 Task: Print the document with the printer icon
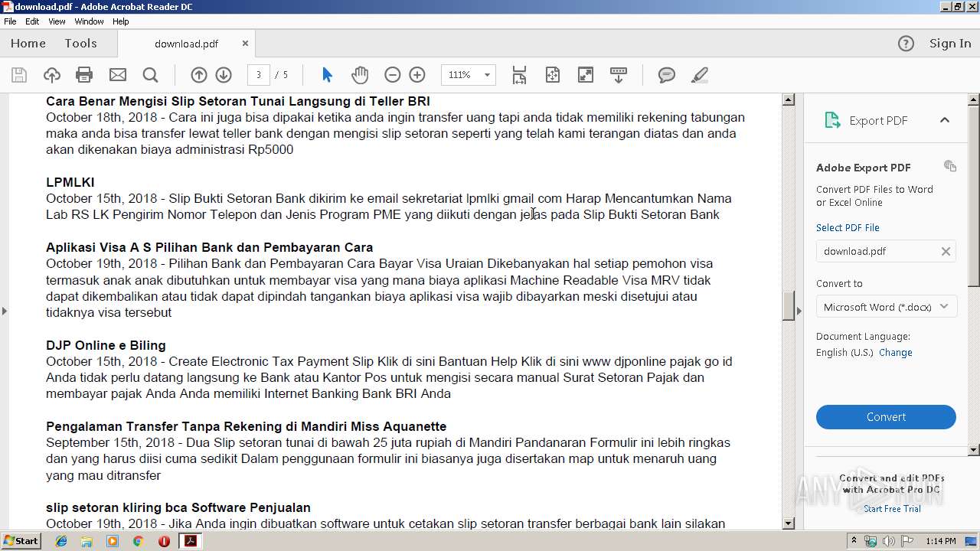84,75
